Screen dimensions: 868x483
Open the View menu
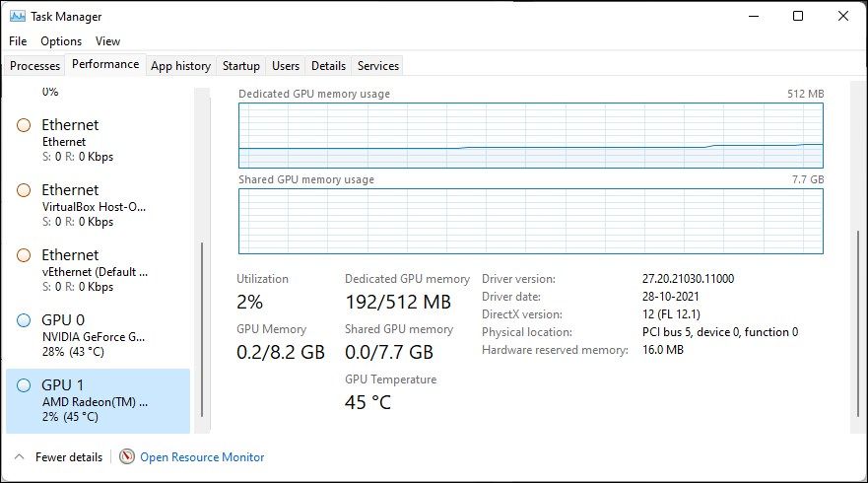pyautogui.click(x=108, y=41)
